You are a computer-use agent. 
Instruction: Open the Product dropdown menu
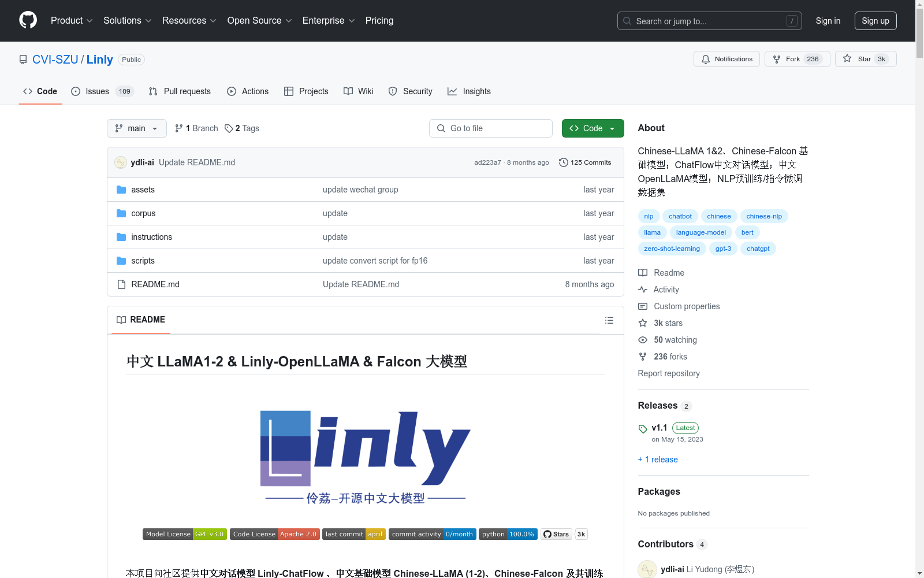pos(72,21)
